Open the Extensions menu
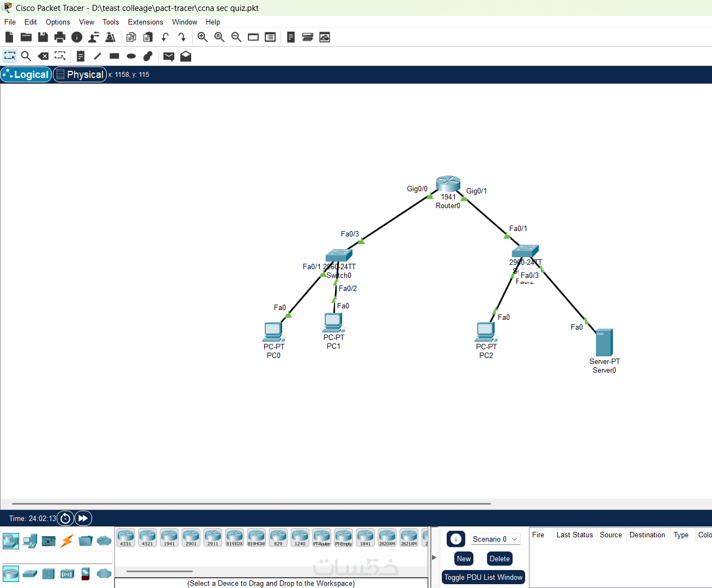This screenshot has width=712, height=588. click(145, 22)
